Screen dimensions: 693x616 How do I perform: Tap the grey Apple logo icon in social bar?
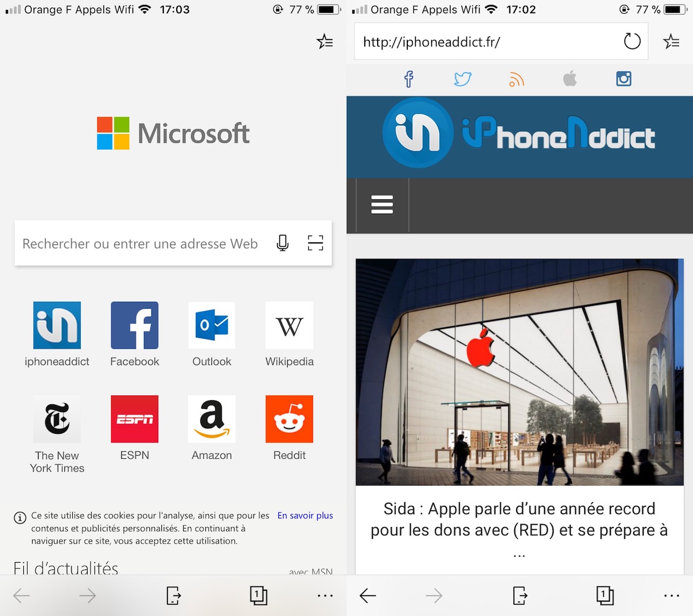tap(570, 78)
